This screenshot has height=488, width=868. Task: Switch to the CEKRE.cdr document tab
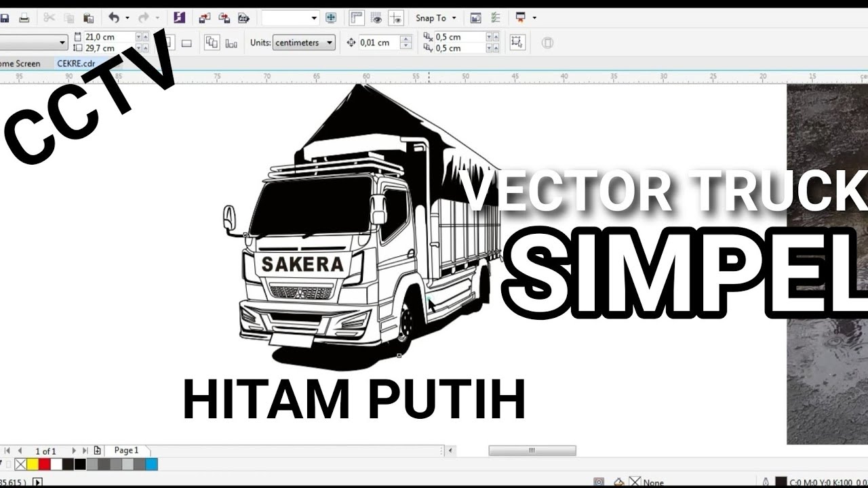coord(75,63)
